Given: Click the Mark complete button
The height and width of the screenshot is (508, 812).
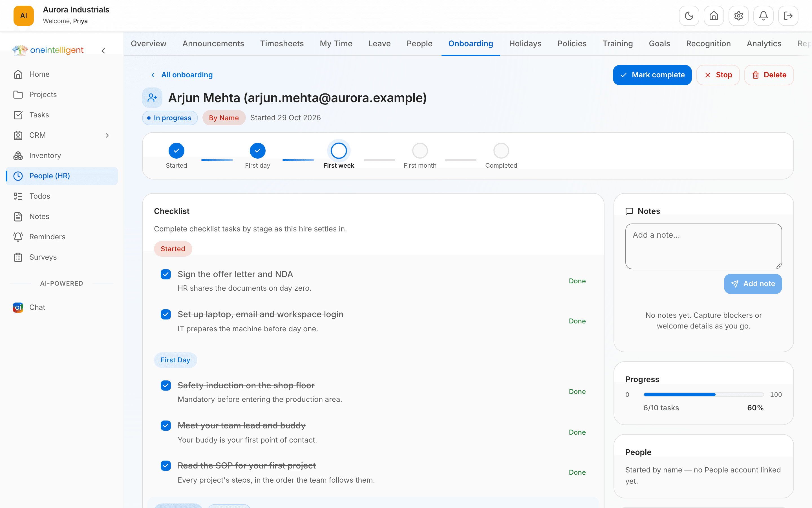Looking at the screenshot, I should point(652,75).
